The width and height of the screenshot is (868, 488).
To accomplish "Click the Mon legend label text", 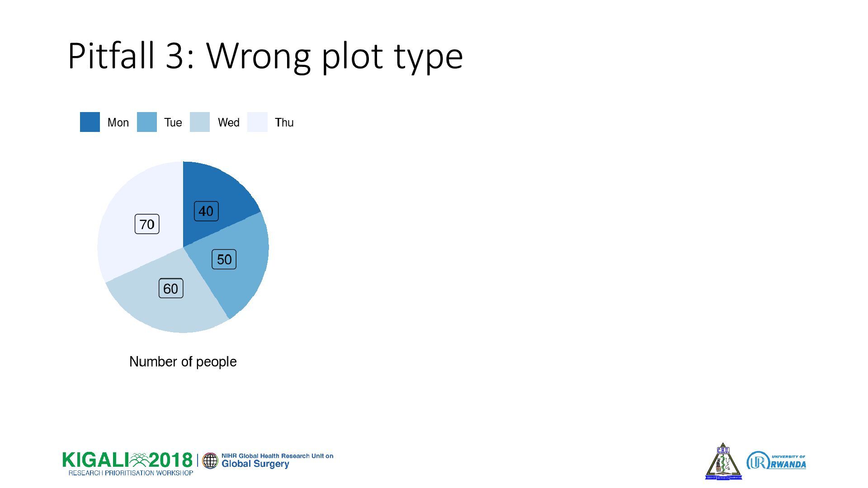I will 118,122.
